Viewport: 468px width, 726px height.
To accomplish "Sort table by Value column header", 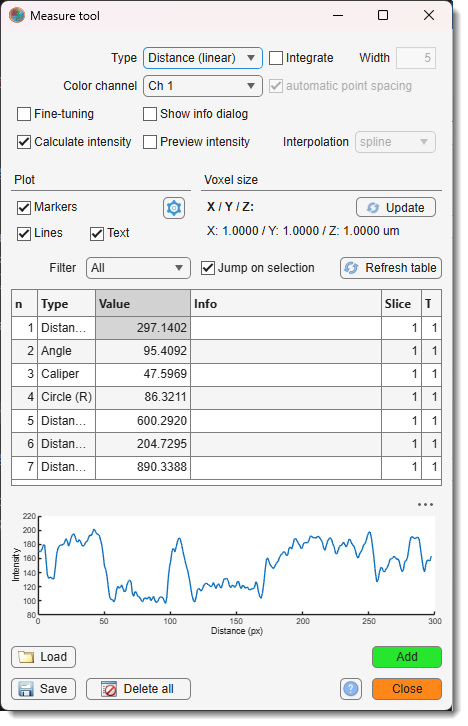I will (143, 304).
